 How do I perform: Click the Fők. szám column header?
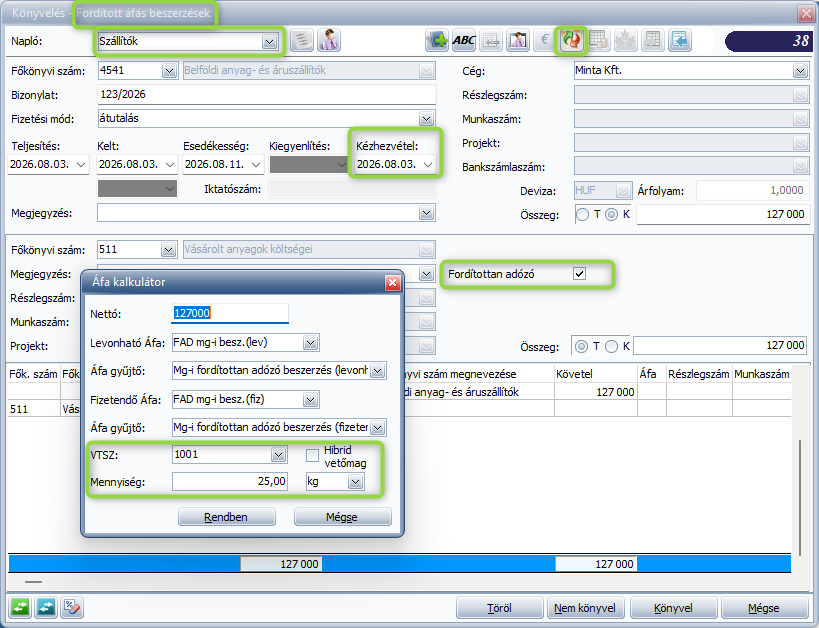click(x=34, y=374)
